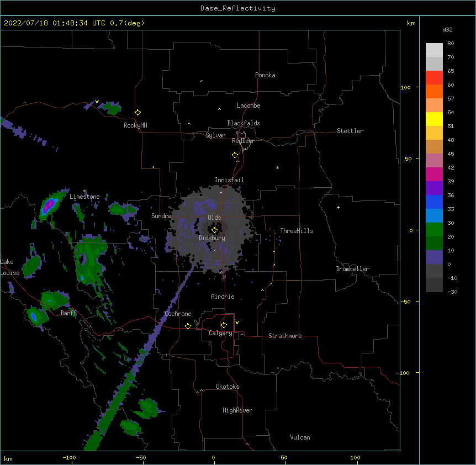
Task: Click the Vulcan town label
Action: (300, 437)
